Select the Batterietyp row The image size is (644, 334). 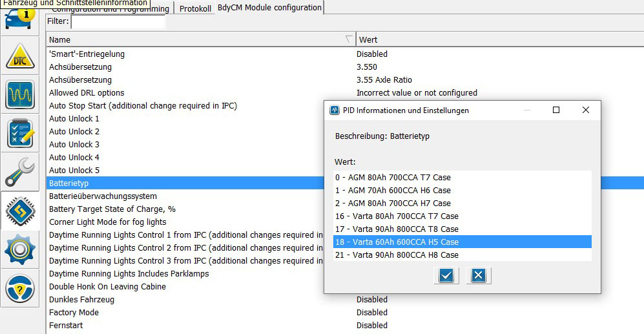click(185, 183)
